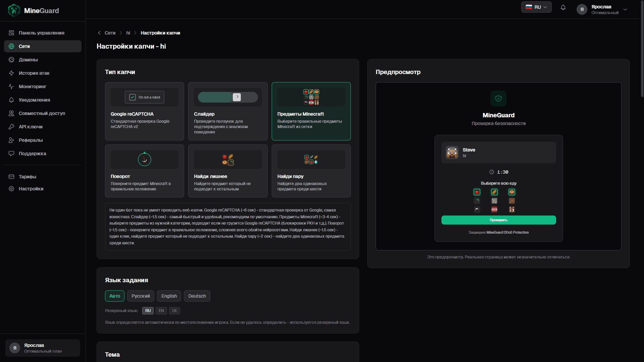Select the apple item in the preview grid
This screenshot has width=644, height=362.
477,192
